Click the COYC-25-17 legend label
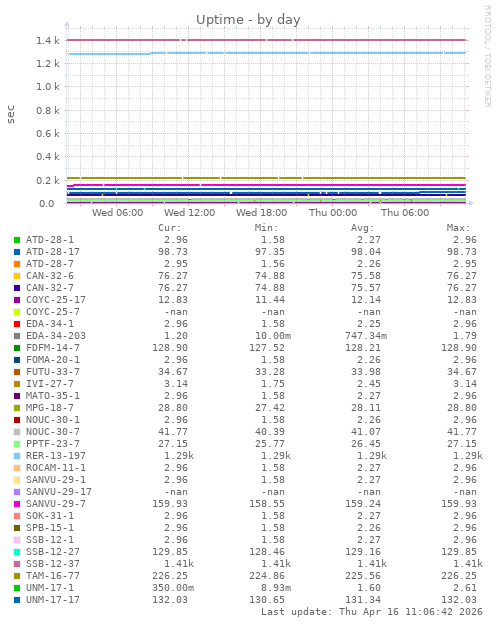Viewport: 497px width, 624px height. 56,300
